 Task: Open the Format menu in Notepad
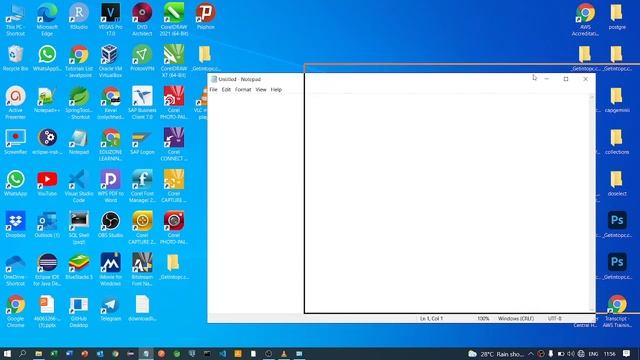coord(243,89)
